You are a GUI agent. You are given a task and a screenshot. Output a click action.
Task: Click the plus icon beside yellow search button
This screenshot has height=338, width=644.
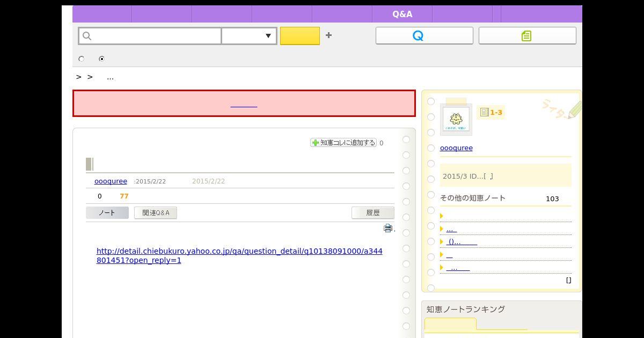(328, 35)
